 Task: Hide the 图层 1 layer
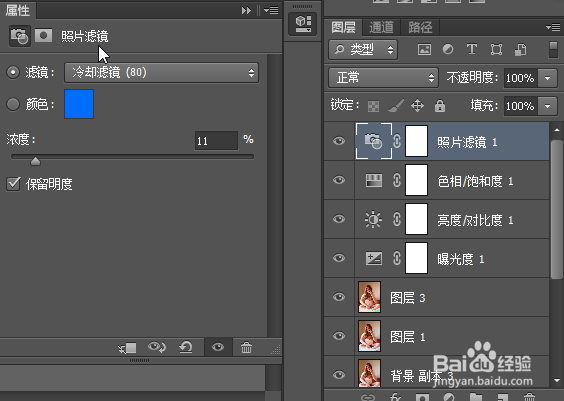pos(339,336)
